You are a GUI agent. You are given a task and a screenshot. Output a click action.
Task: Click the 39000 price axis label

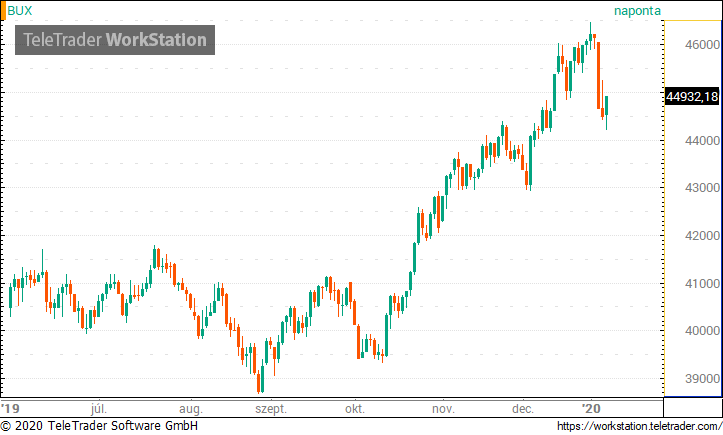coord(702,379)
